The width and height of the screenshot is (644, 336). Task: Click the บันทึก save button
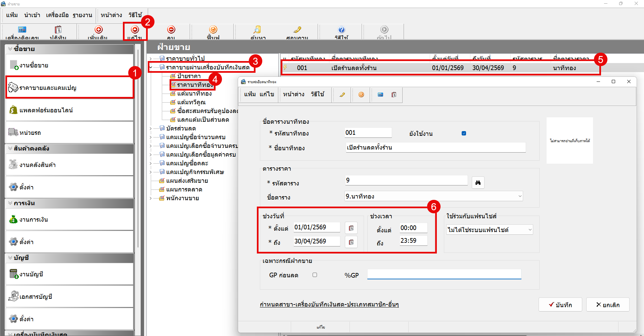(560, 304)
